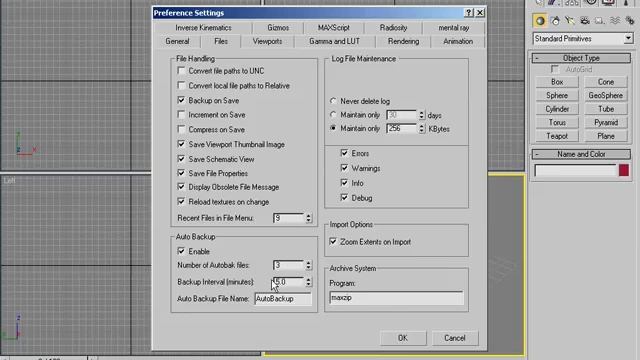
Task: Select the Shapes category icon
Action: (x=555, y=21)
